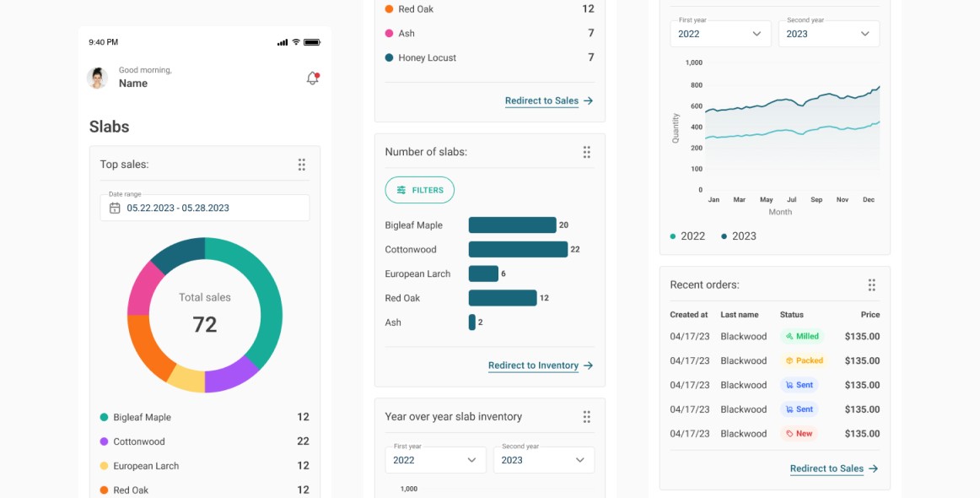
Task: Click the Last name column header
Action: [740, 315]
